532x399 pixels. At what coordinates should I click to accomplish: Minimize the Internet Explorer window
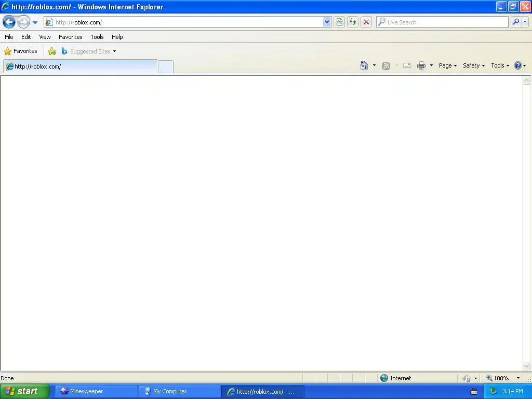(501, 6)
